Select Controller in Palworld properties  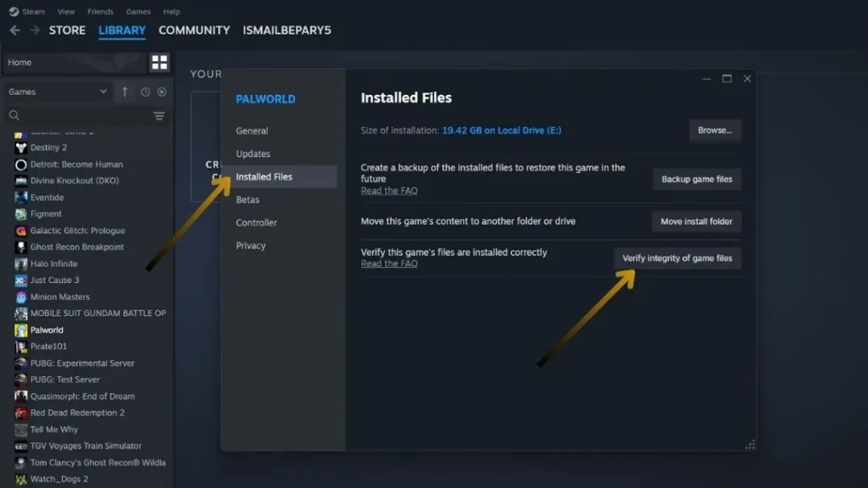256,223
